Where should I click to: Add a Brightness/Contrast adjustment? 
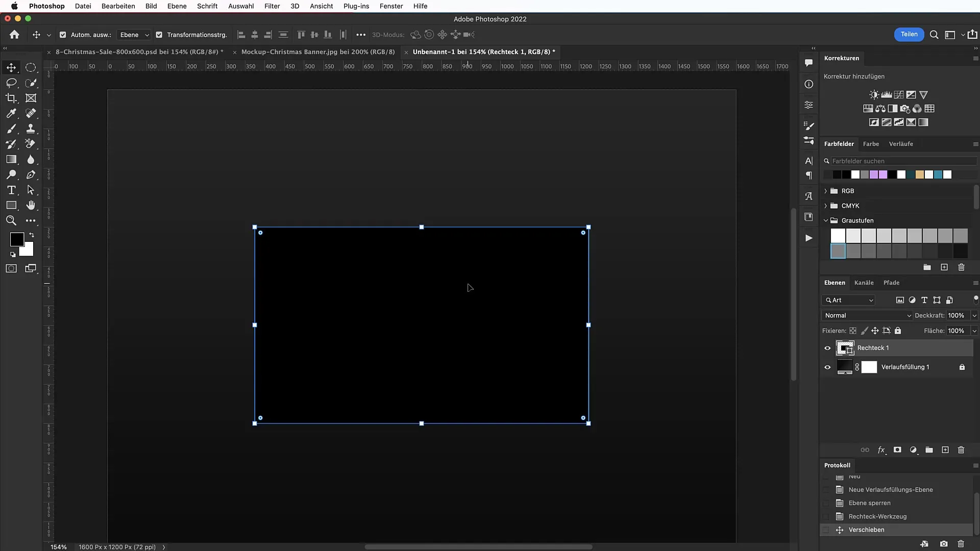tap(874, 95)
